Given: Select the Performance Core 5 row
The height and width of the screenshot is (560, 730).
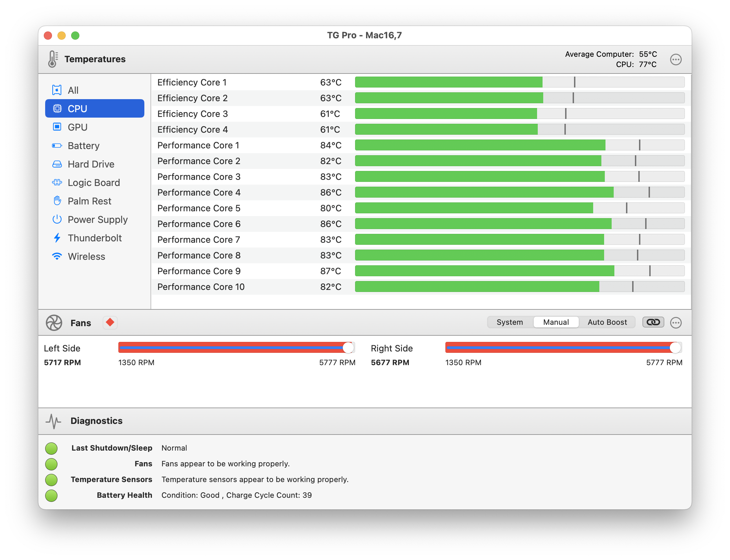Looking at the screenshot, I should [421, 208].
